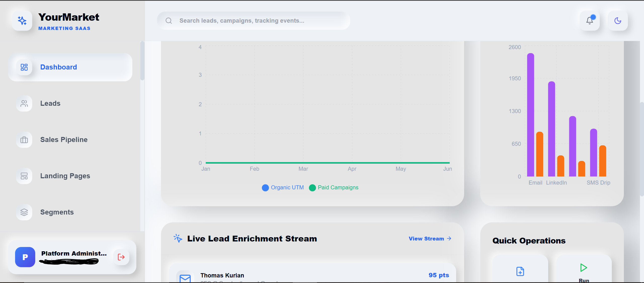The image size is (644, 283).
Task: Click the YourMarket sparkle logo icon
Action: 22,21
